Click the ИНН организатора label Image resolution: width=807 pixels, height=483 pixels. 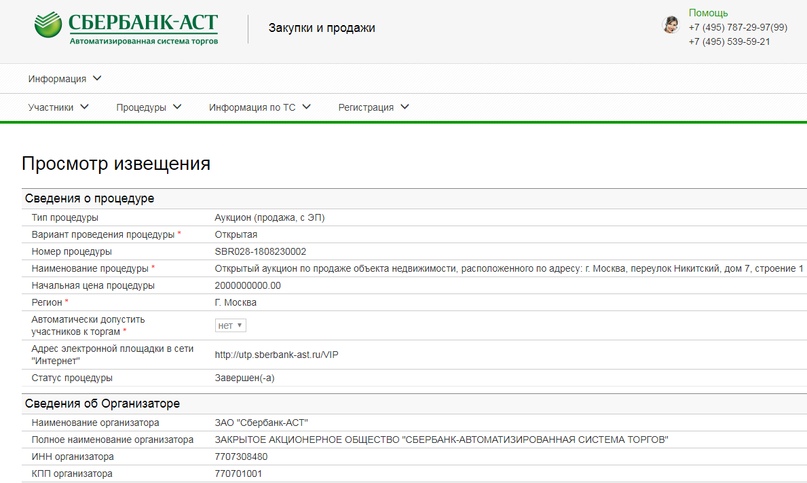(x=73, y=457)
